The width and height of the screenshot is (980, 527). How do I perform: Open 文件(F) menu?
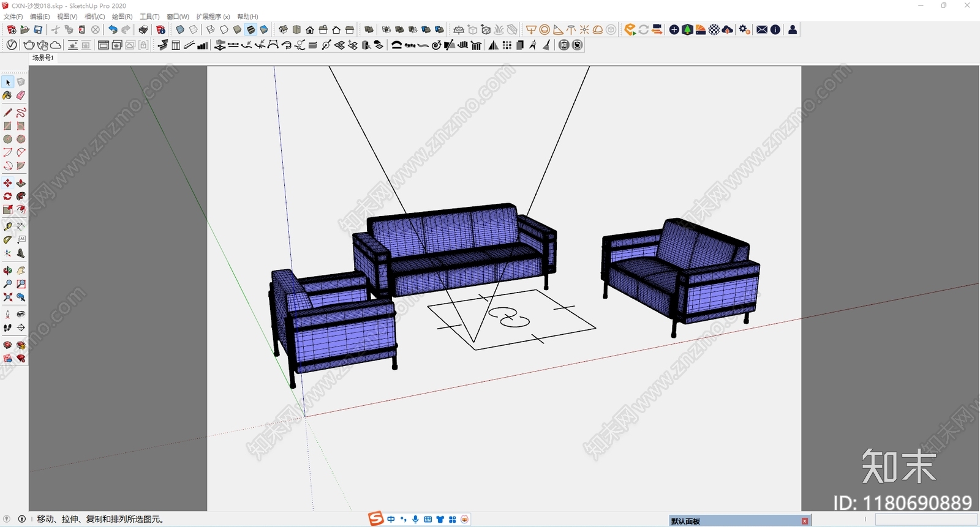(x=13, y=17)
